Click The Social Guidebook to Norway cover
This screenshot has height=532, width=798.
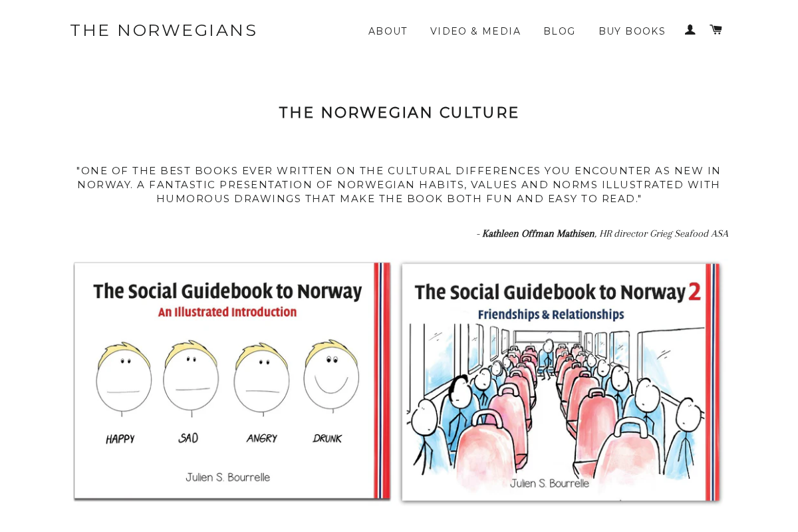pos(231,381)
